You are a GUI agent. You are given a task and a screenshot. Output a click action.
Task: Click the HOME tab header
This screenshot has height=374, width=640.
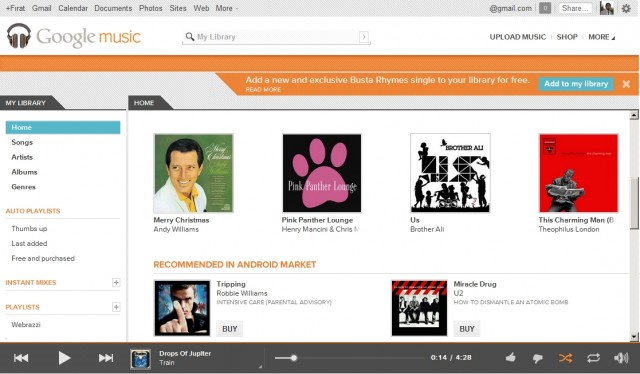144,103
